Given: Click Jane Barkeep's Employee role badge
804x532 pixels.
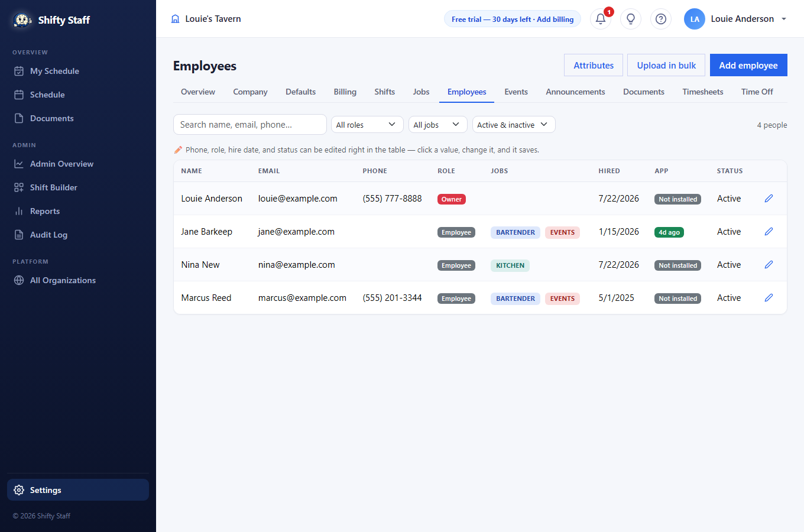Looking at the screenshot, I should click(456, 232).
